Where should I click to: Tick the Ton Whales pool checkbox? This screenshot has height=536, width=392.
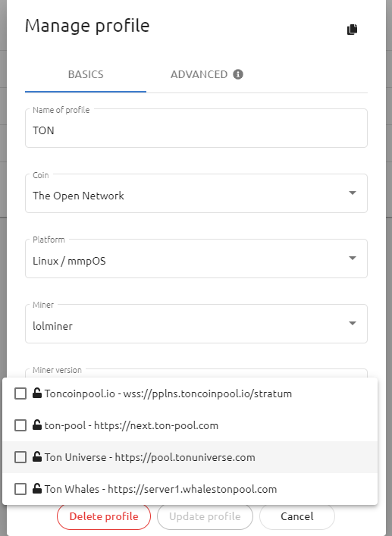[20, 489]
